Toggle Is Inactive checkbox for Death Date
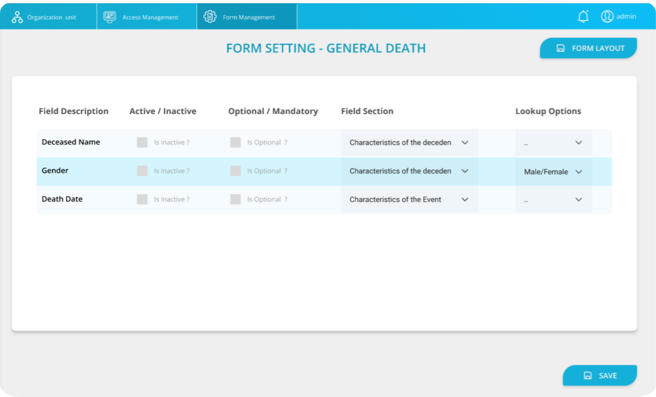656x397 pixels. (142, 199)
